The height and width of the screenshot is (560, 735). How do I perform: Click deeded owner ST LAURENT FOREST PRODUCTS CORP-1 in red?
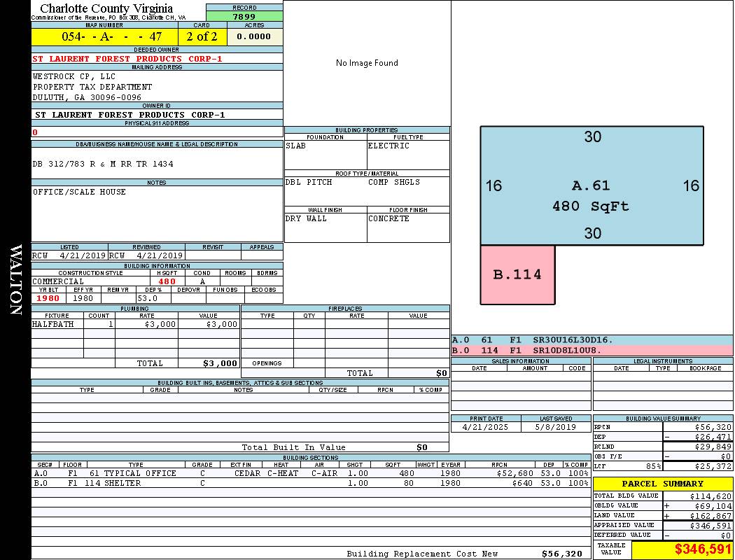tap(127, 59)
